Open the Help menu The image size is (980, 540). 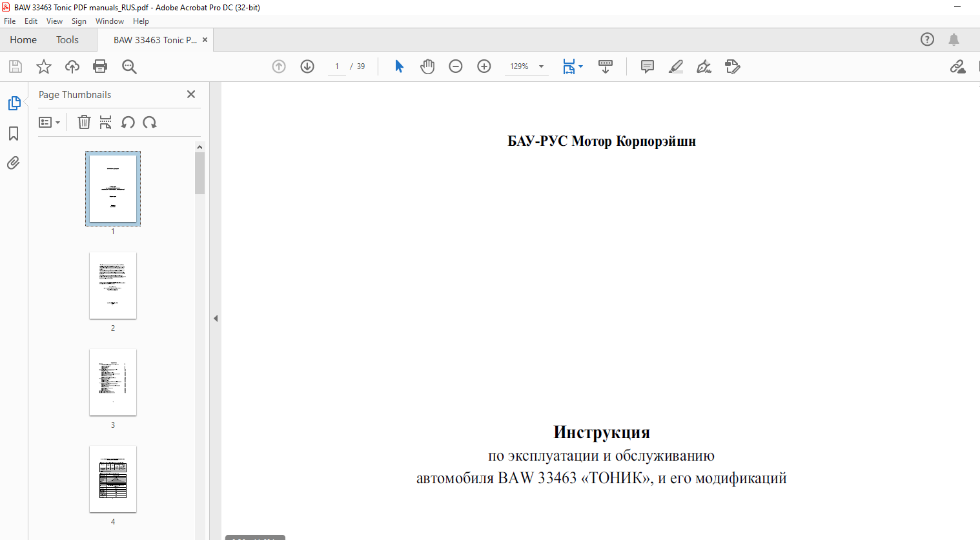141,21
